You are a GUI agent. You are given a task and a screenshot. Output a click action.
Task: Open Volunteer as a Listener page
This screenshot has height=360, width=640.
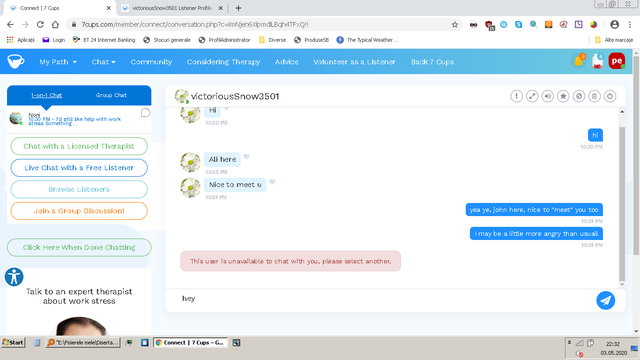click(354, 62)
